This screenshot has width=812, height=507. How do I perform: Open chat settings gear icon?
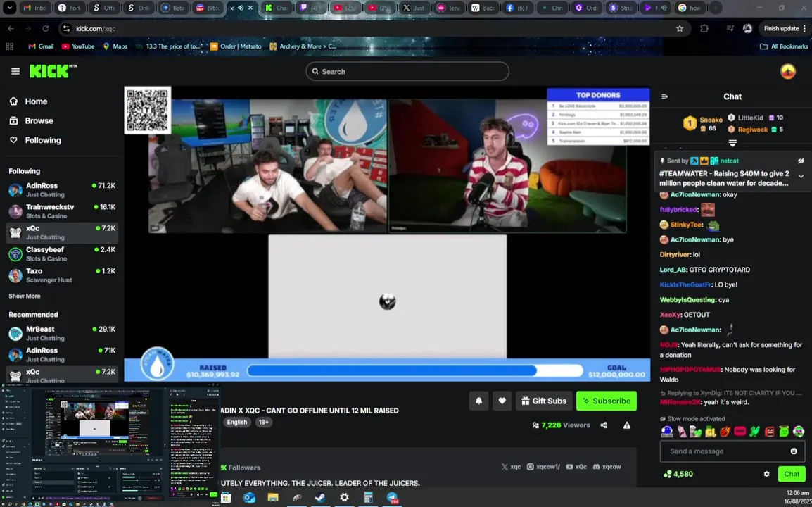(x=766, y=474)
